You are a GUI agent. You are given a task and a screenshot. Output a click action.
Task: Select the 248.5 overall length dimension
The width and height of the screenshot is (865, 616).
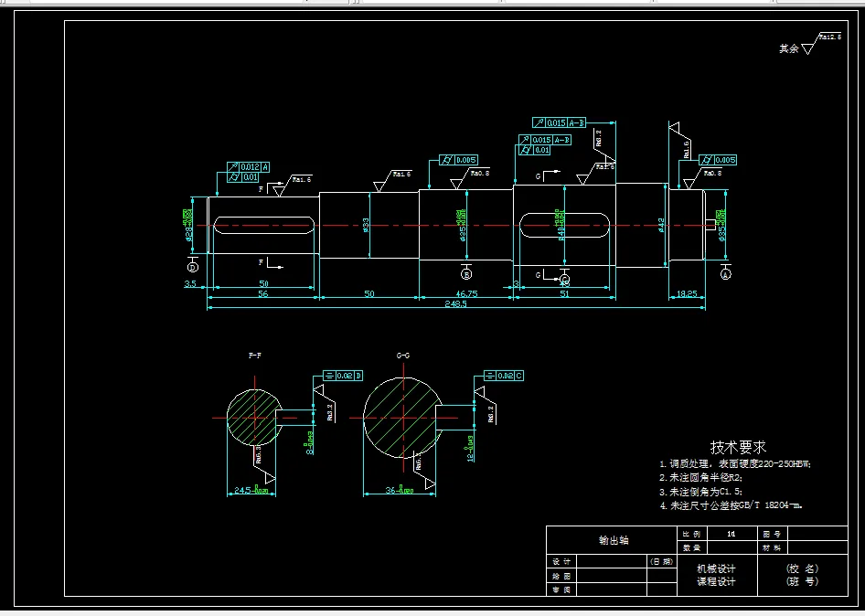click(455, 303)
